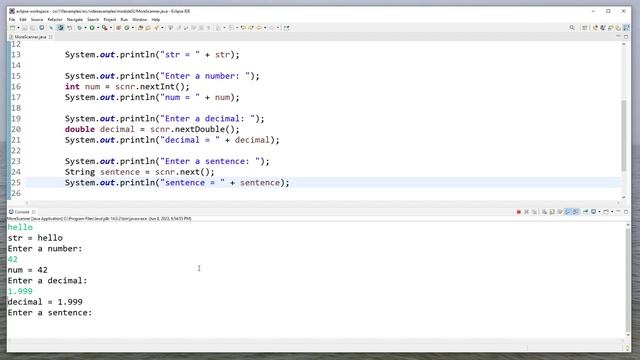Click the red Terminate console button
The width and height of the screenshot is (640, 360).
tap(519, 212)
